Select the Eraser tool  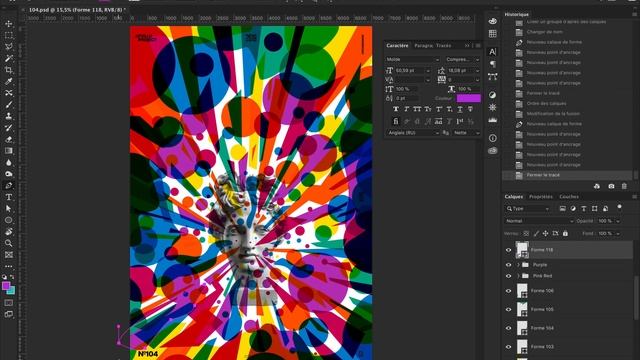pyautogui.click(x=9, y=139)
